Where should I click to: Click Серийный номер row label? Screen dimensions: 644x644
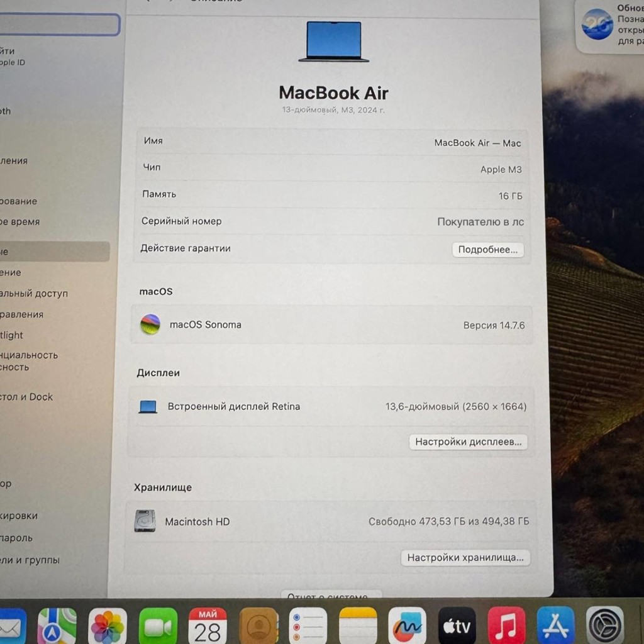(x=182, y=221)
